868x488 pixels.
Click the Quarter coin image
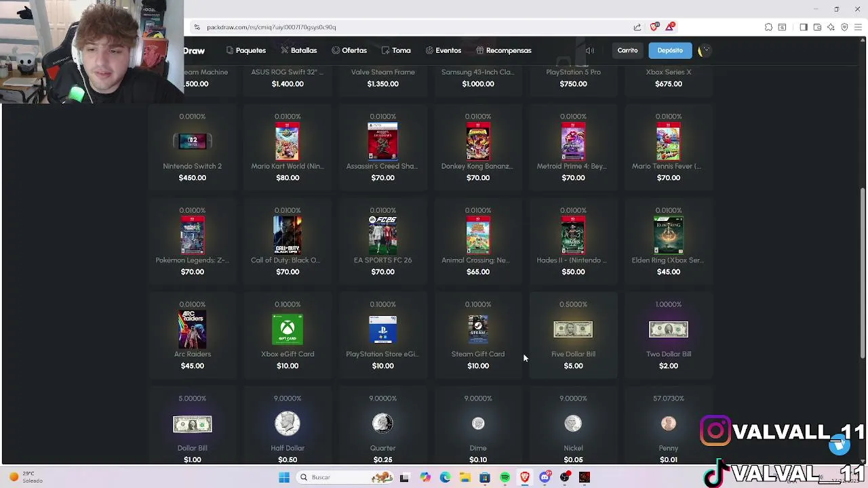click(382, 424)
